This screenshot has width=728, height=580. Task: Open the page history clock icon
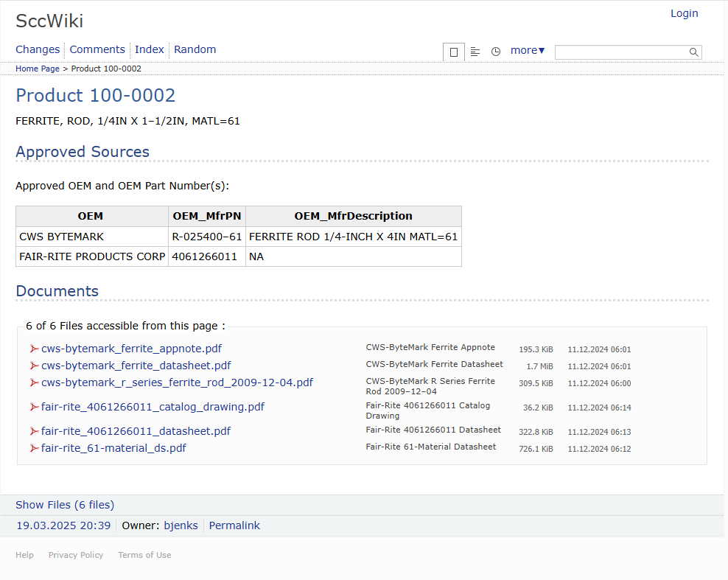coord(496,52)
